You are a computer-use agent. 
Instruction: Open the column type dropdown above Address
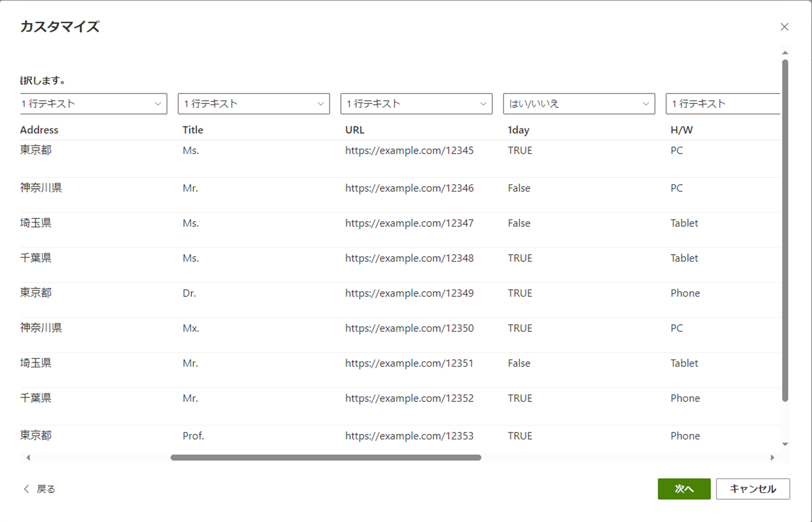[x=93, y=104]
